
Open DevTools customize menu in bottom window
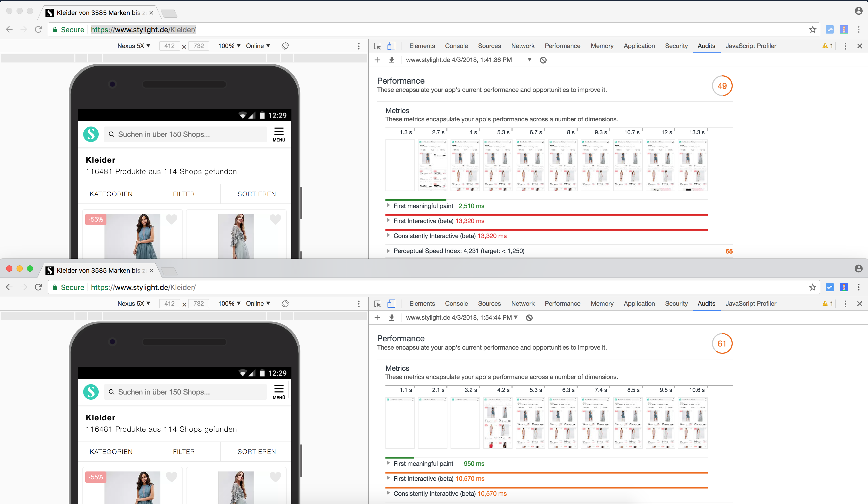[x=846, y=304]
